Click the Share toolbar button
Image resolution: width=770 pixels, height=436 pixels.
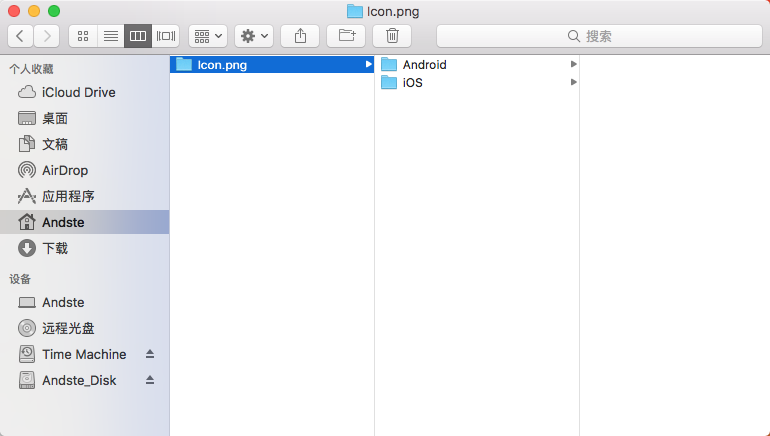[300, 36]
